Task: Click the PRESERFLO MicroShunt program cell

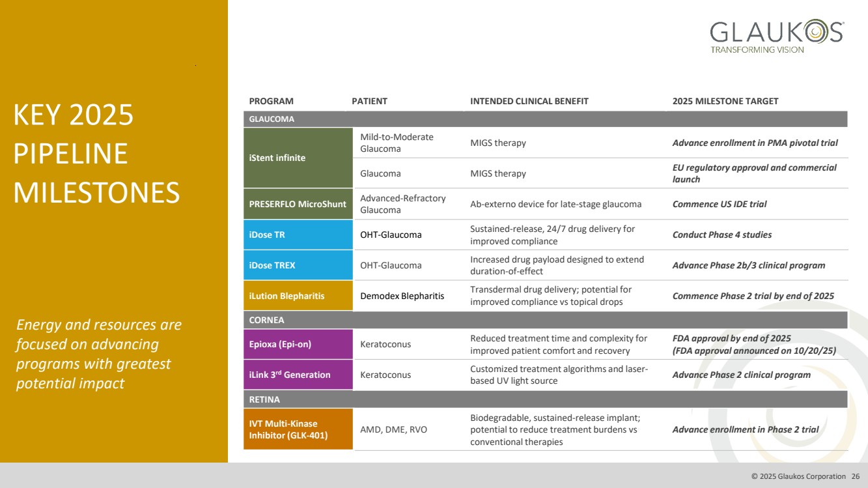Action: pos(298,204)
